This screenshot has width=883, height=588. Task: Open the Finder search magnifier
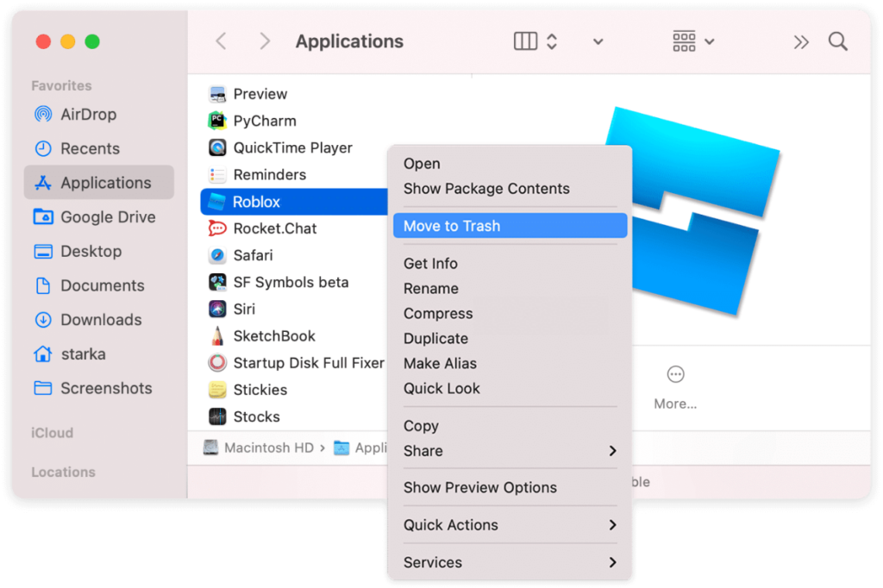[838, 41]
